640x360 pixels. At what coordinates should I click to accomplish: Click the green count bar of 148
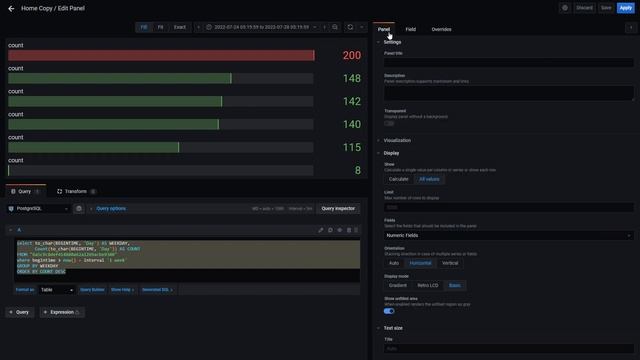click(120, 78)
